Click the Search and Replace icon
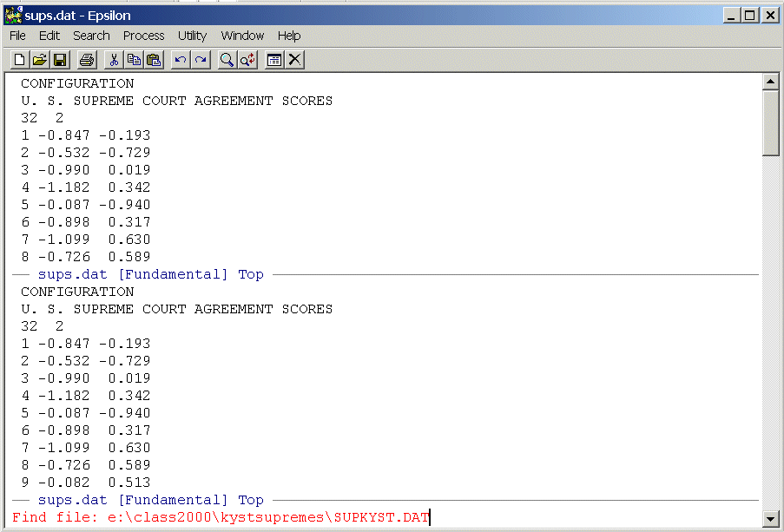784x532 pixels. (x=247, y=60)
